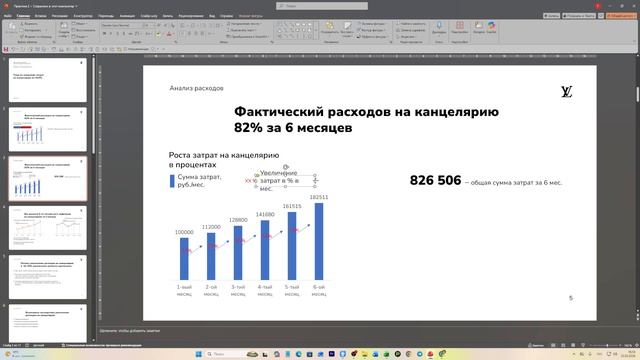The width and height of the screenshot is (640, 360).
Task: Click the Показать в Teams button
Action: pyautogui.click(x=579, y=16)
